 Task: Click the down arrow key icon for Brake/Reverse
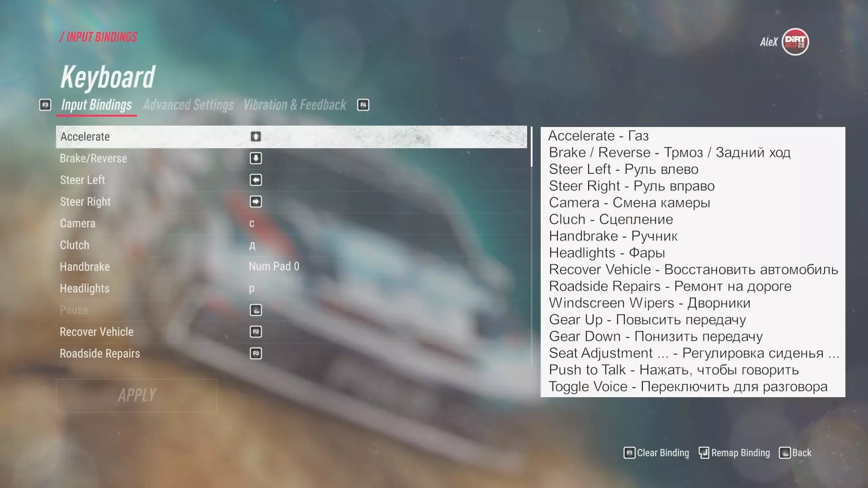point(256,158)
